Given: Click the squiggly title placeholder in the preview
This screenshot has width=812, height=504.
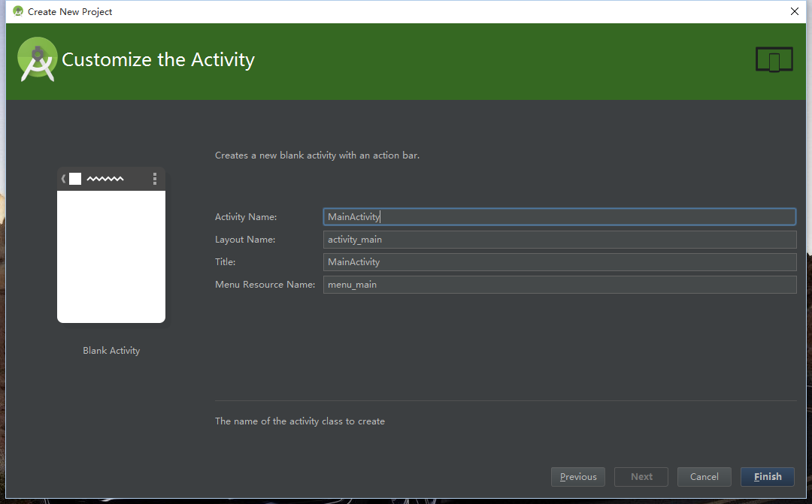Looking at the screenshot, I should [x=105, y=179].
